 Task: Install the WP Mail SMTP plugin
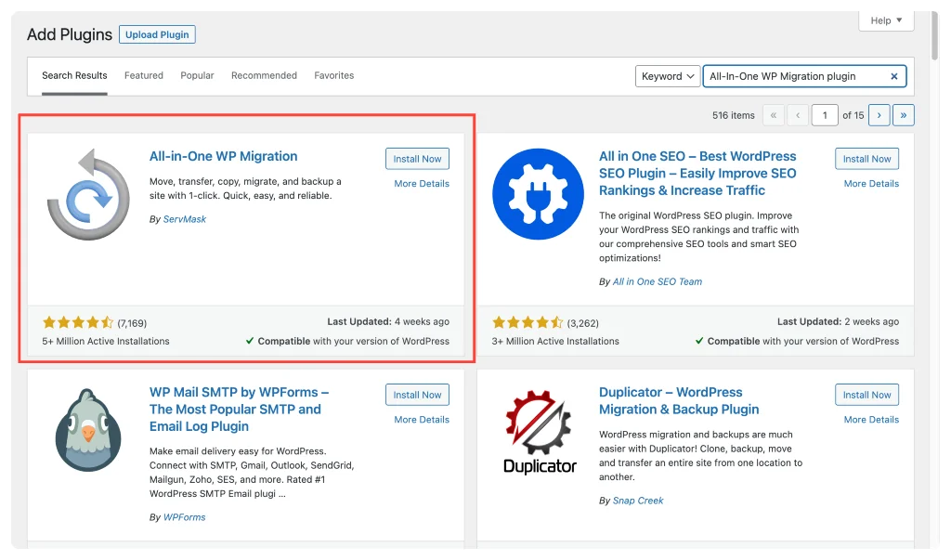tap(417, 395)
